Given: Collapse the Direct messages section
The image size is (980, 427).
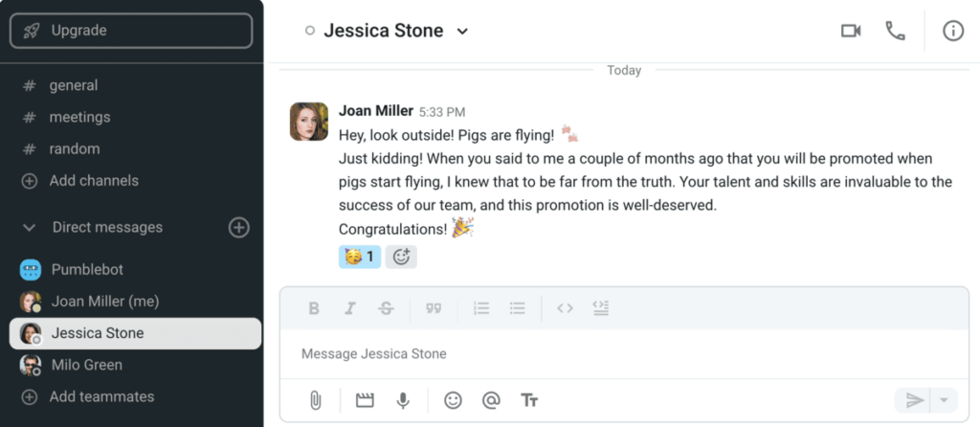Looking at the screenshot, I should pyautogui.click(x=30, y=228).
